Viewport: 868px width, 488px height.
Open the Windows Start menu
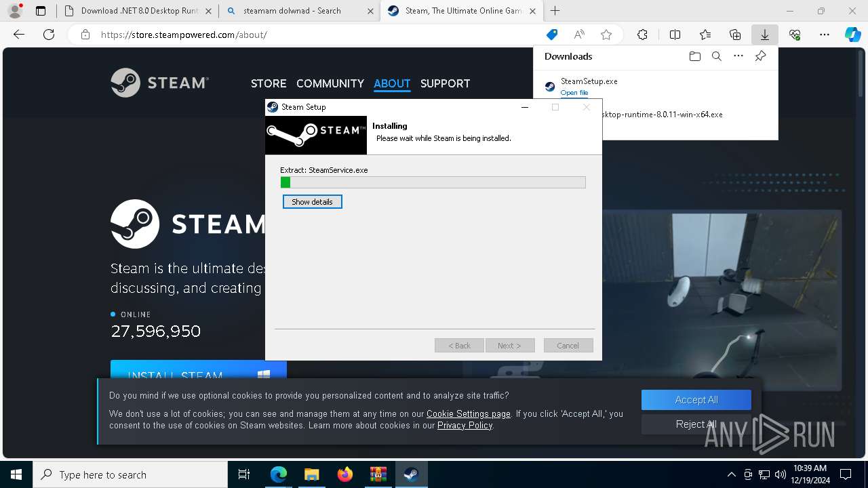(x=16, y=474)
